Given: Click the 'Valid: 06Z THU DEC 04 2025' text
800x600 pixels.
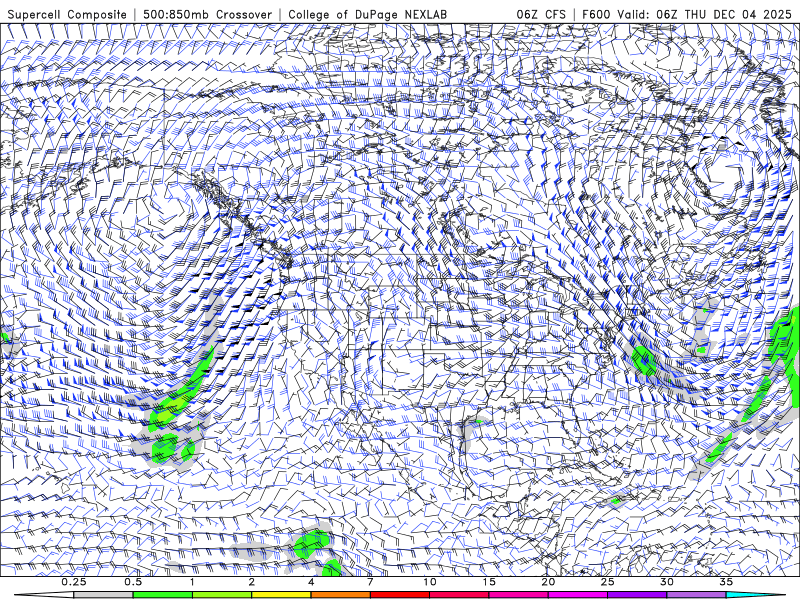Looking at the screenshot, I should tap(704, 14).
